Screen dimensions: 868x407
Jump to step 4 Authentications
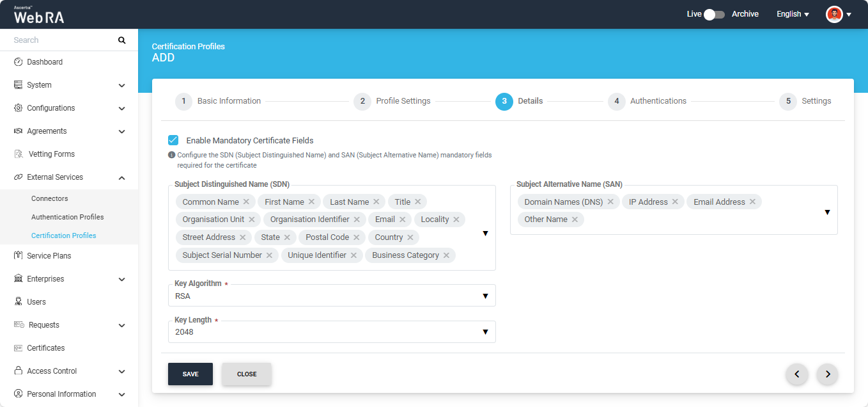(x=647, y=101)
